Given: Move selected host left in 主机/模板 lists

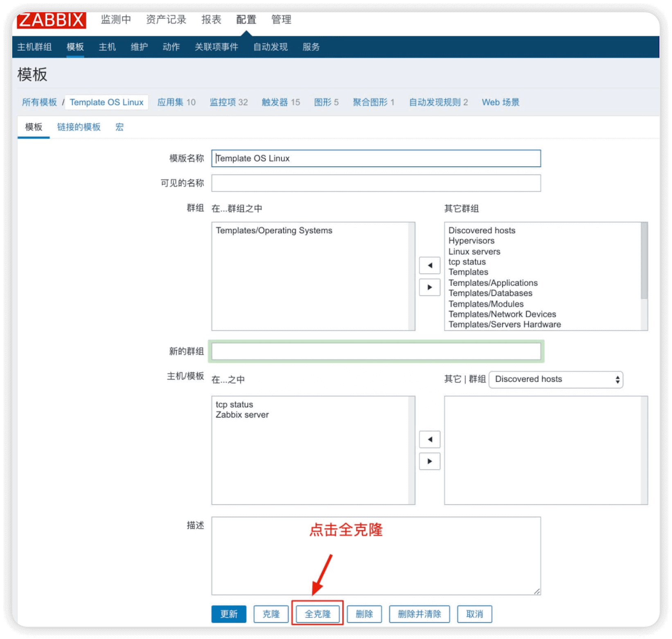Looking at the screenshot, I should 429,439.
